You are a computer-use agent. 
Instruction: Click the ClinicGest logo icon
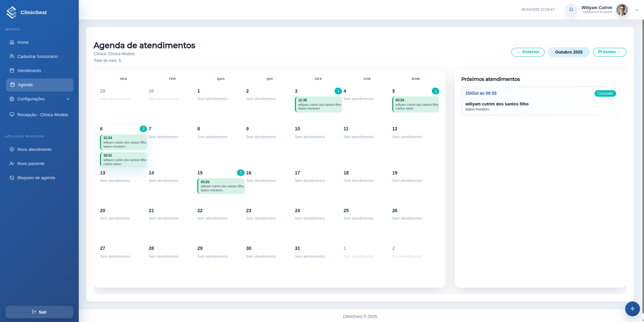coord(11,12)
